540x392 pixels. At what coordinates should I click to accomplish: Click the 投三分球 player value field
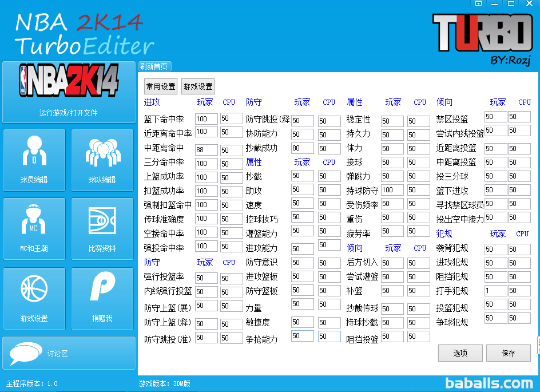pos(495,176)
